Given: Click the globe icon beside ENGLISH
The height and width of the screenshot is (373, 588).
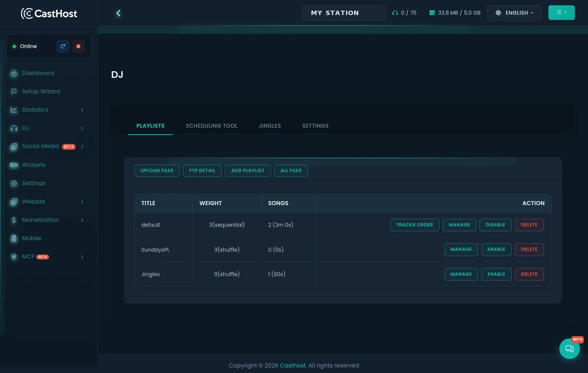Looking at the screenshot, I should (x=498, y=13).
